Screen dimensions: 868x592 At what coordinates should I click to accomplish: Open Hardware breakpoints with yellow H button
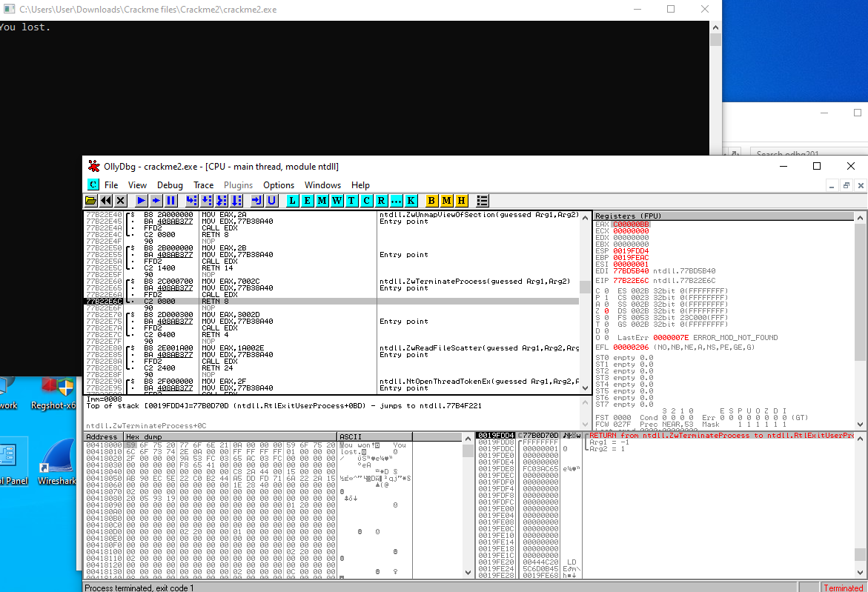pos(462,201)
